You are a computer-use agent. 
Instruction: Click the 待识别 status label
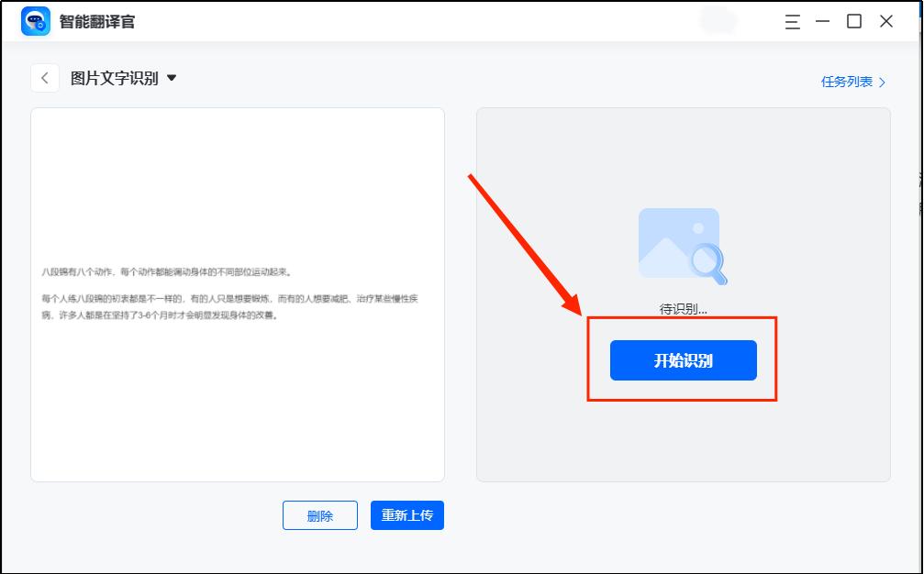[x=682, y=310]
